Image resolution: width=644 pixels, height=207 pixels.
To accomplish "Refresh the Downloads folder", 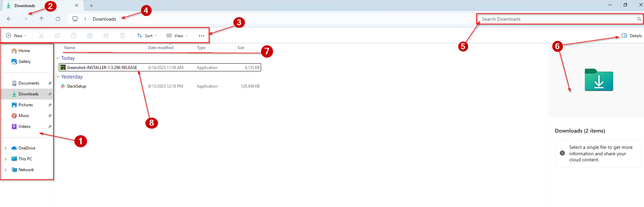I will [58, 19].
